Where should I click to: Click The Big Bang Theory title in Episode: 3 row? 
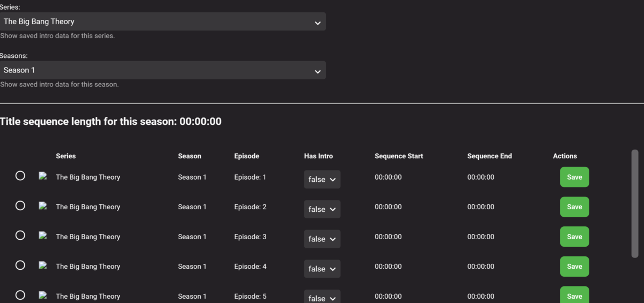(88, 237)
